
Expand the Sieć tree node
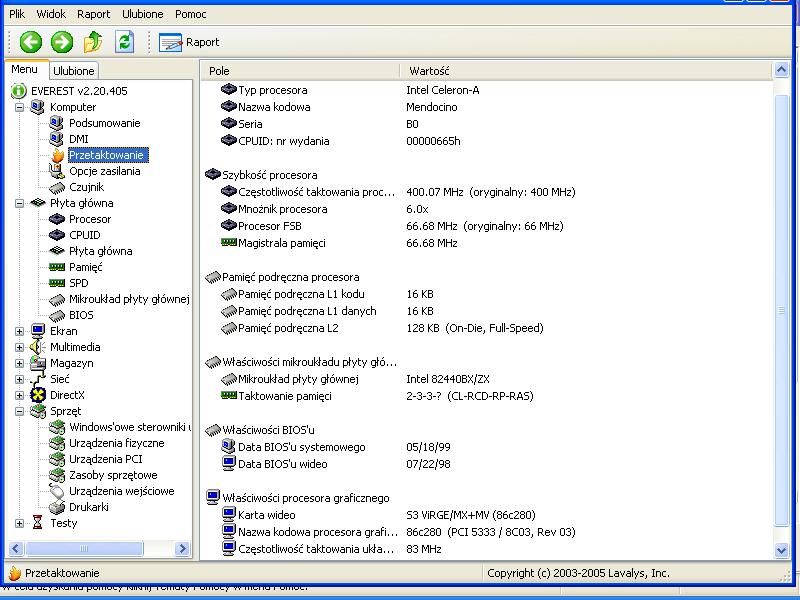coord(19,379)
